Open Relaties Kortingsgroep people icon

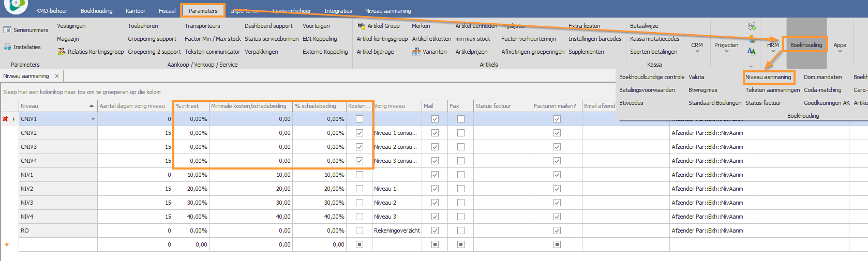(x=62, y=52)
